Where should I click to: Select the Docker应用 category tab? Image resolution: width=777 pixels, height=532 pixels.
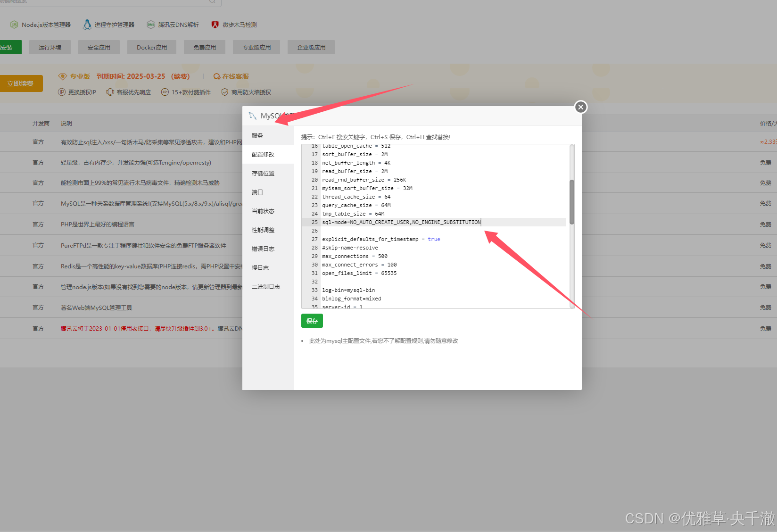pyautogui.click(x=151, y=47)
